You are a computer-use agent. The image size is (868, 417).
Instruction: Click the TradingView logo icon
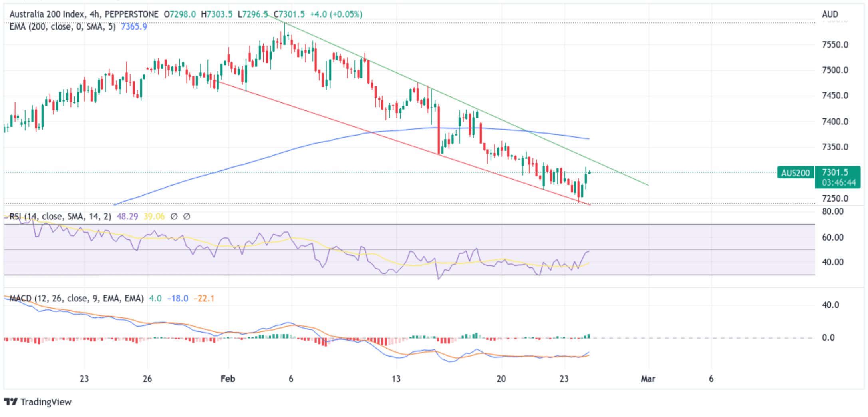pyautogui.click(x=11, y=401)
